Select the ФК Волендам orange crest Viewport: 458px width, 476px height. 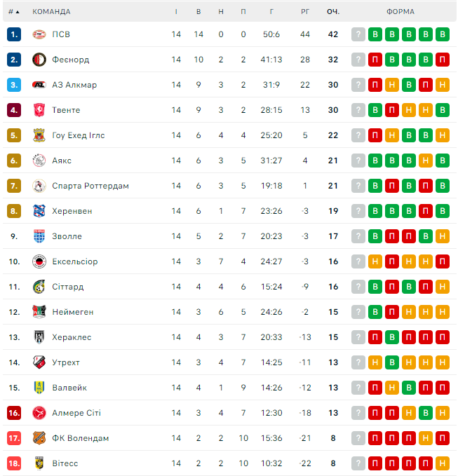point(39,438)
